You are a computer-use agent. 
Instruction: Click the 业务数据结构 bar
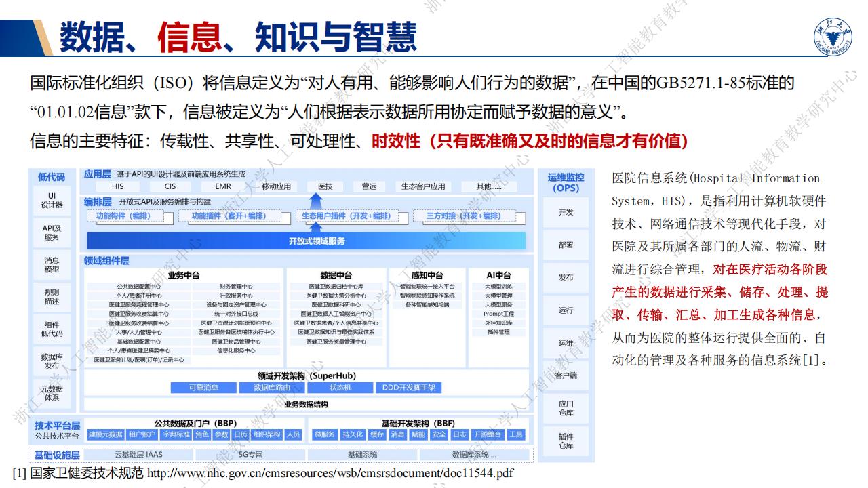[x=306, y=404]
